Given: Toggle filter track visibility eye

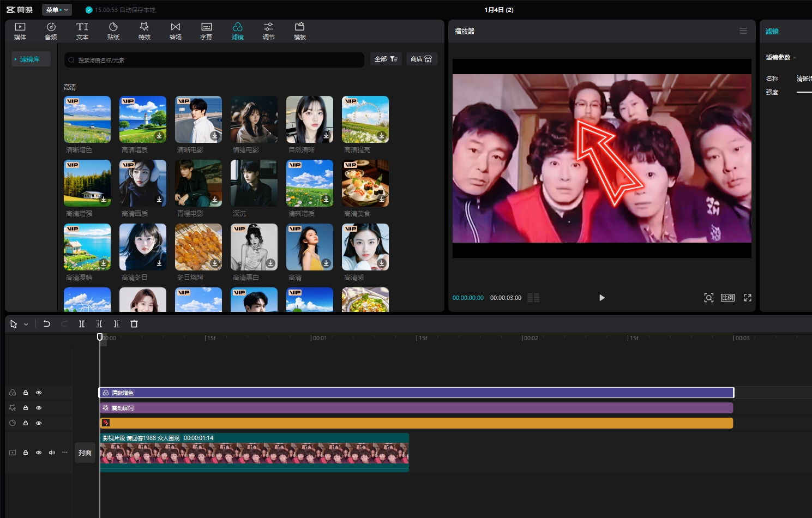Looking at the screenshot, I should [x=39, y=393].
